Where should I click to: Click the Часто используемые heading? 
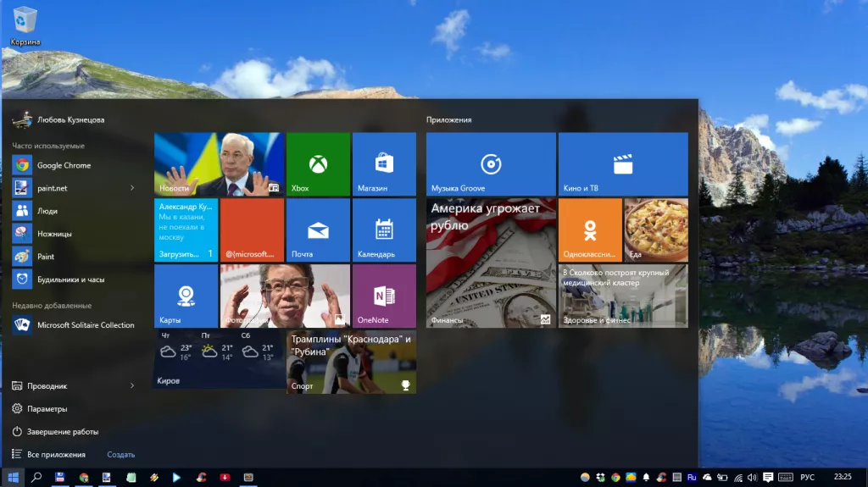(48, 146)
